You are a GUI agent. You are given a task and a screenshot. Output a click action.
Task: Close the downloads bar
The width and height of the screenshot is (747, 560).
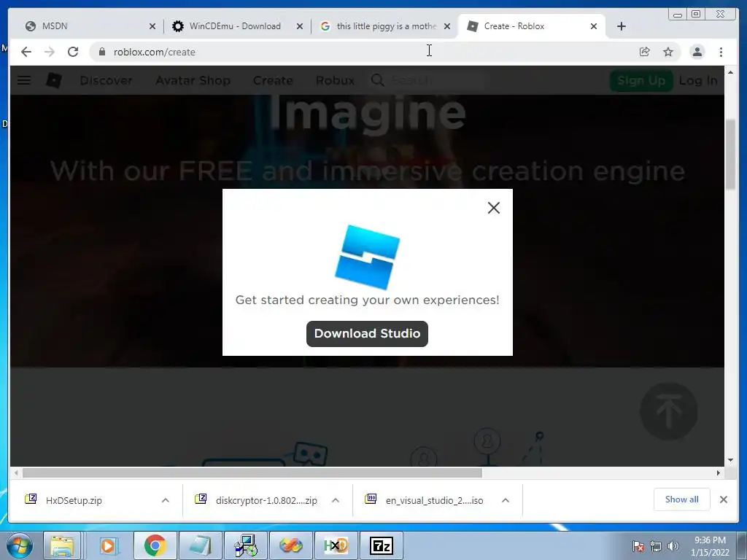(723, 499)
